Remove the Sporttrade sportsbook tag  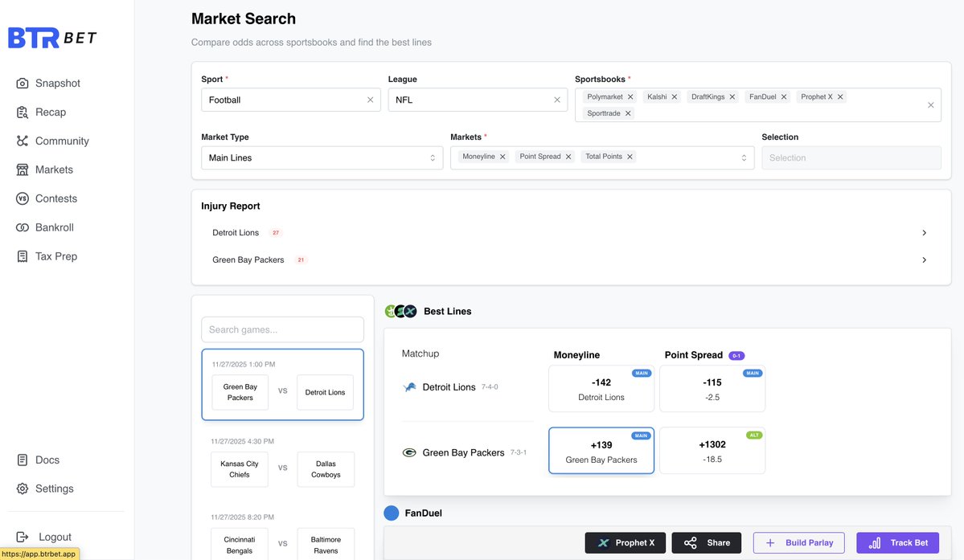click(628, 113)
